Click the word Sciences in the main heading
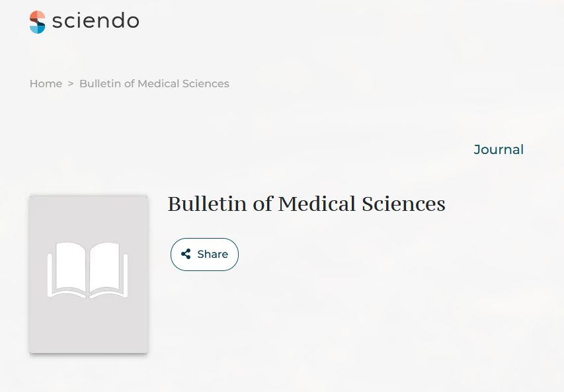Image resolution: width=564 pixels, height=392 pixels. pos(403,204)
